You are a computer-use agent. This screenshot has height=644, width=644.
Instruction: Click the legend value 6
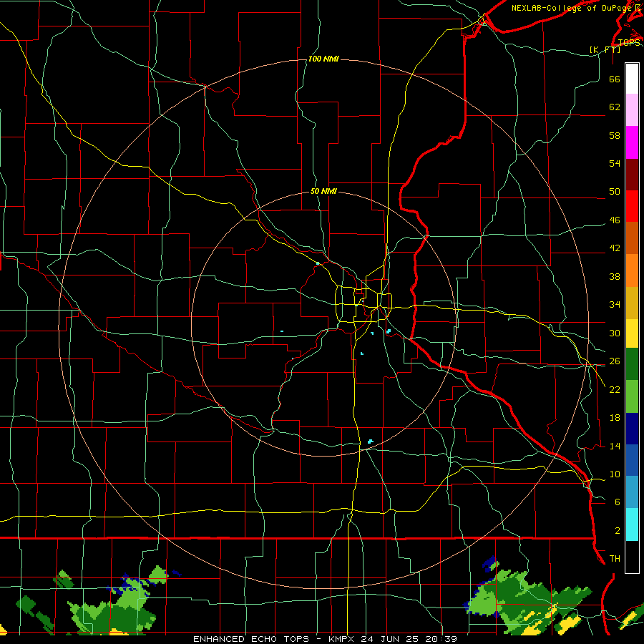point(617,502)
